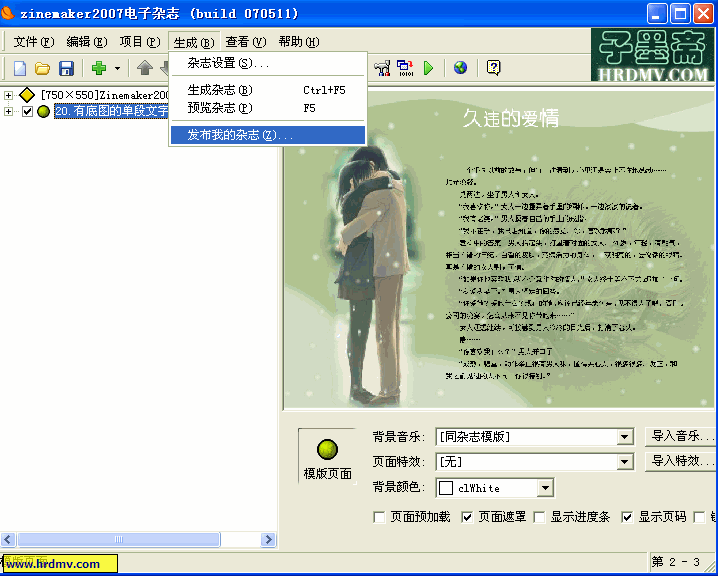Open the dropdown arrow beside green plus

pyautogui.click(x=117, y=69)
